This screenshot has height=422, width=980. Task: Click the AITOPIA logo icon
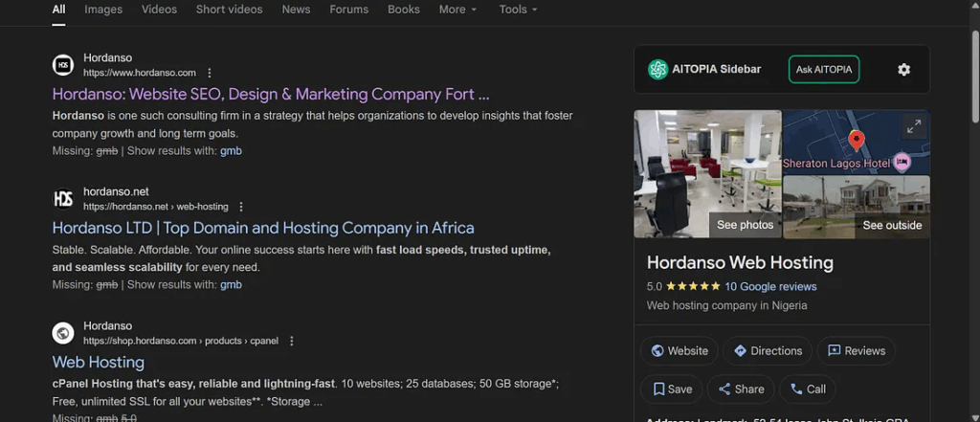point(657,70)
